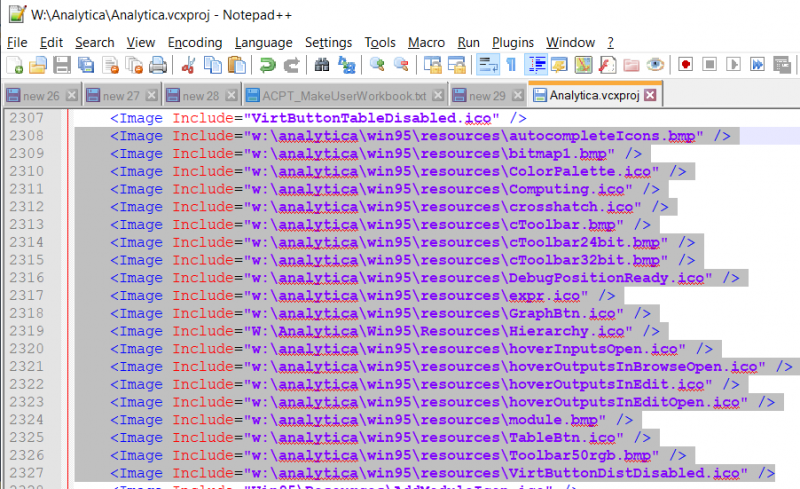Toggle synchronized vertical scrolling icon

[432, 65]
